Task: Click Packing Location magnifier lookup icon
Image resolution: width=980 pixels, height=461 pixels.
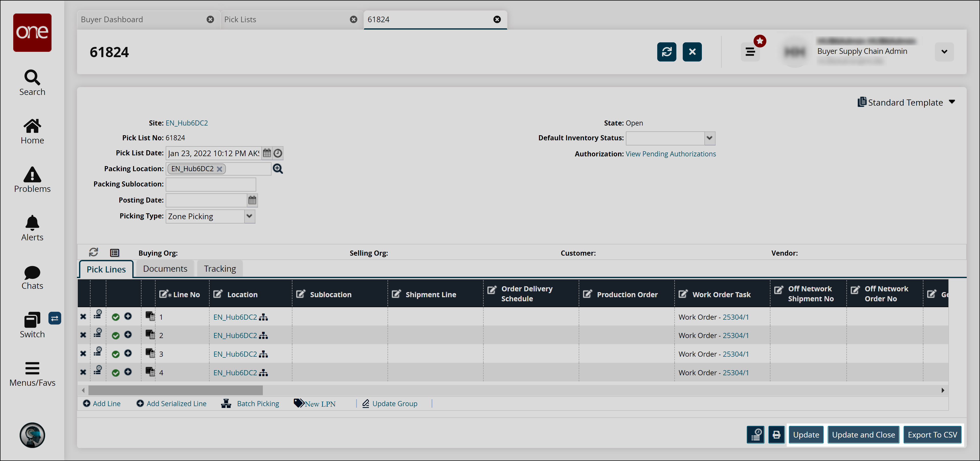Action: click(278, 169)
